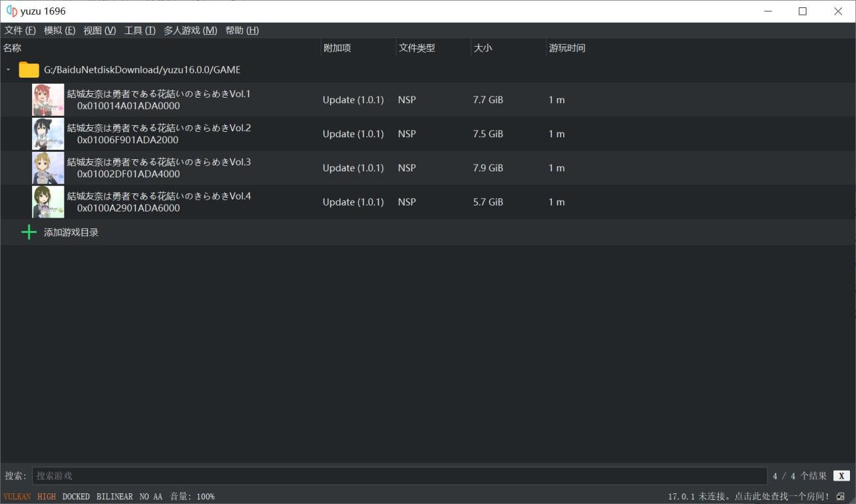
Task: Click the 5.7 GiB size cell
Action: click(488, 202)
